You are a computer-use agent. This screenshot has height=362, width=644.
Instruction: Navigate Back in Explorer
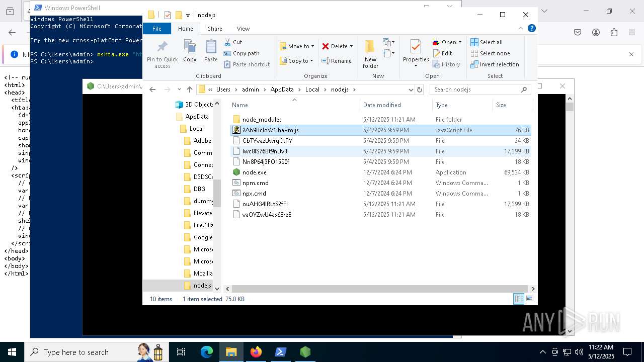pos(152,89)
